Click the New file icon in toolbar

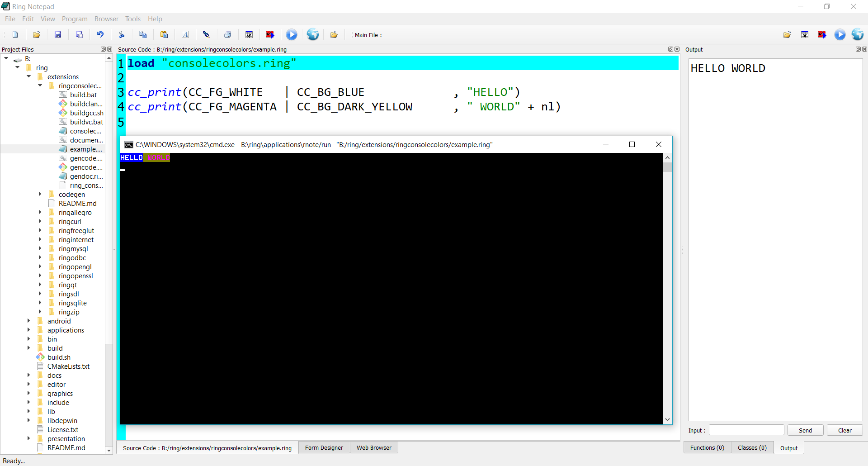[x=15, y=35]
